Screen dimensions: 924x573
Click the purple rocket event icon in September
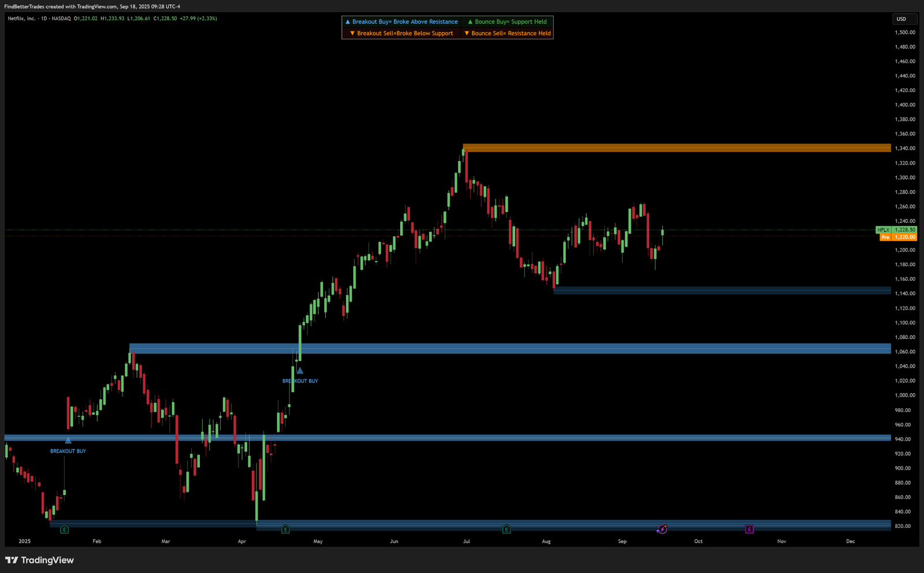(662, 529)
